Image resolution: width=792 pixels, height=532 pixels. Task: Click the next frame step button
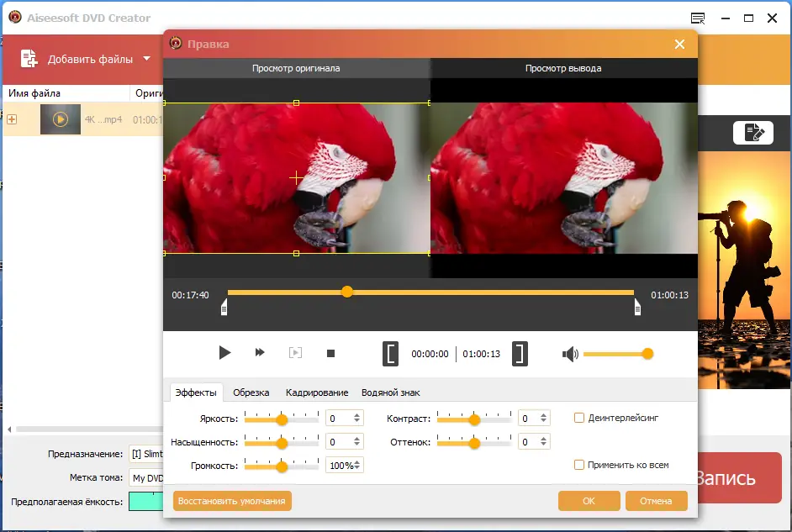click(x=295, y=352)
